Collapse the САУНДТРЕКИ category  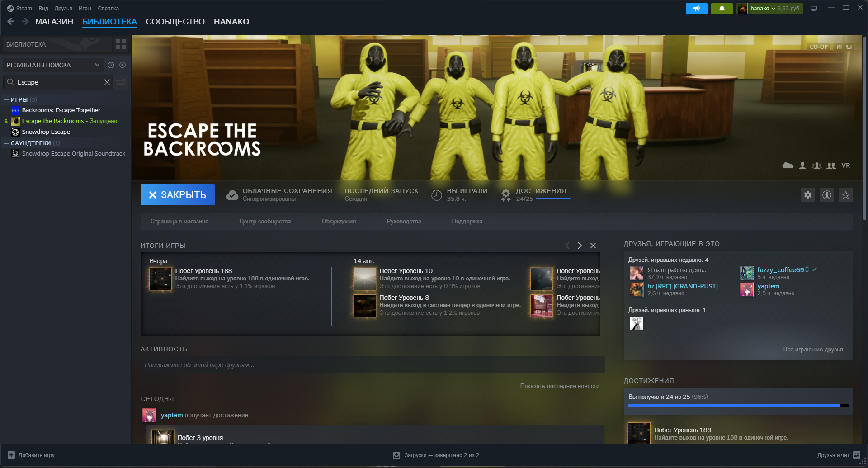tap(6, 143)
